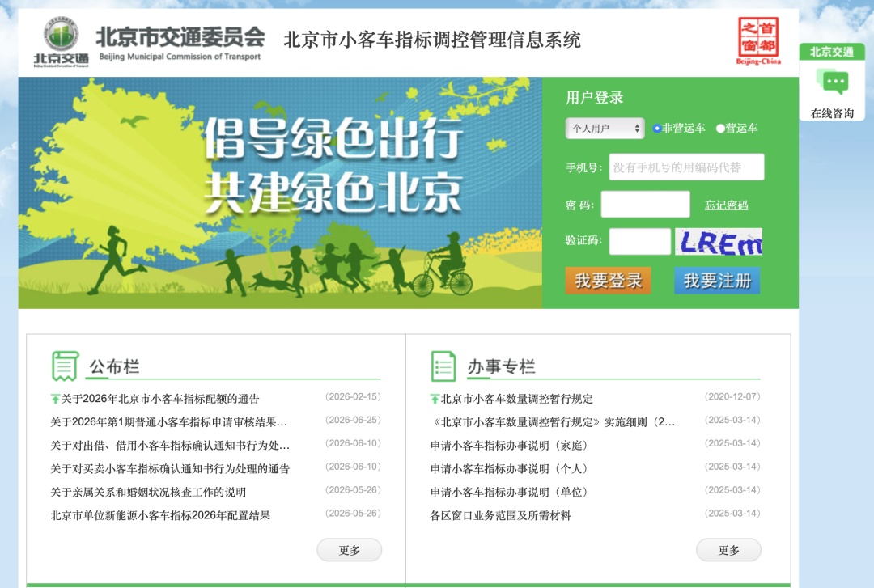The image size is (874, 588).
Task: Open 关于2026年第1期普通小客车指标申请审核结果 notice
Action: 169,422
